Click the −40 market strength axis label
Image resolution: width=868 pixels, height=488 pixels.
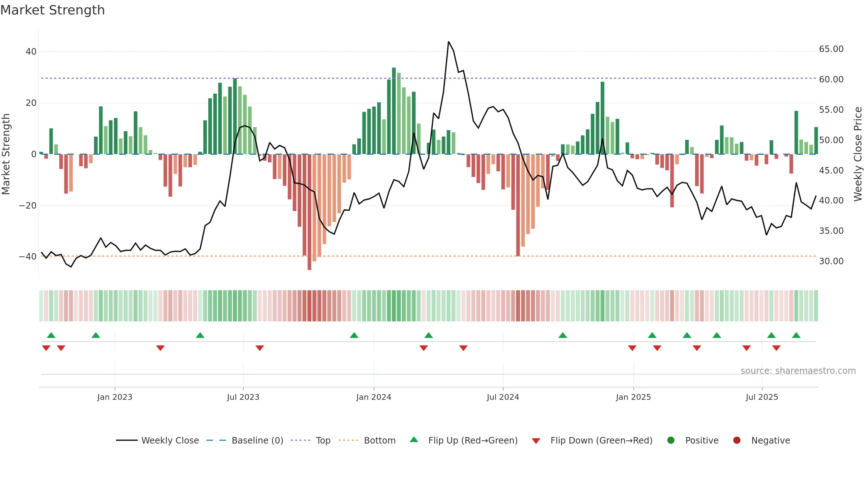[x=28, y=257]
